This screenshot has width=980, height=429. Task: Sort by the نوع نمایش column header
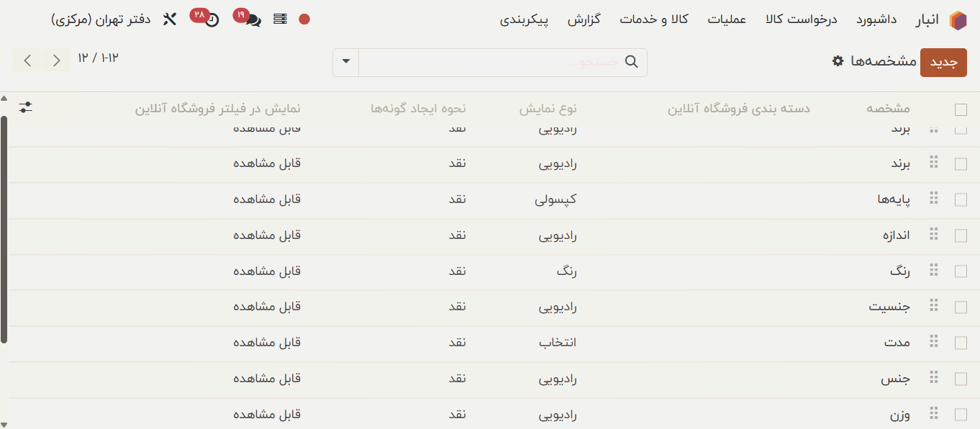548,109
